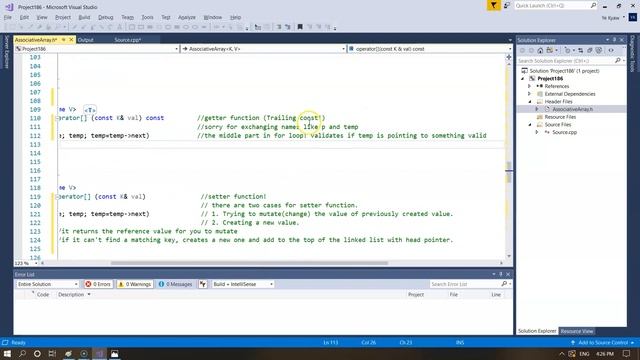
Task: Expand the References node
Action: click(x=529, y=86)
